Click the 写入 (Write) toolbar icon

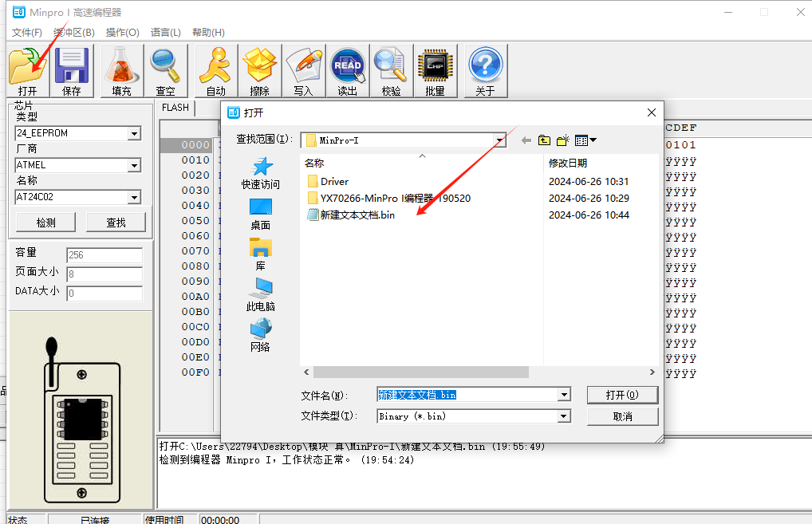[x=303, y=70]
